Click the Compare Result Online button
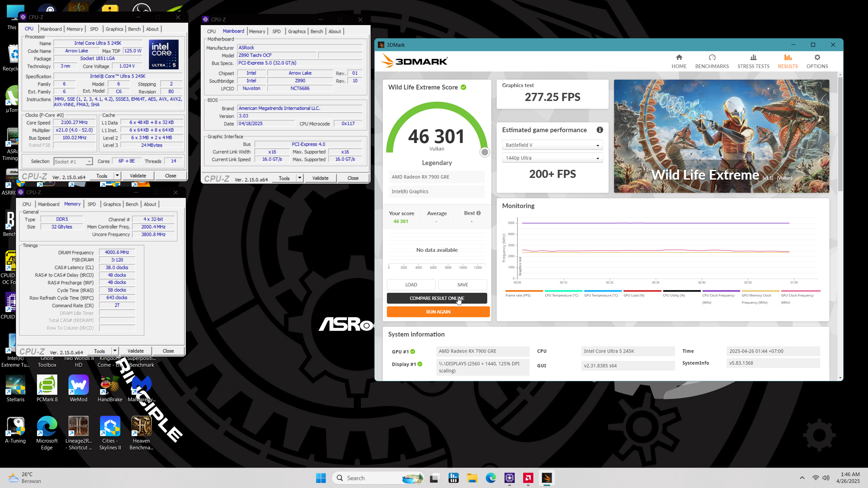 pos(437,298)
